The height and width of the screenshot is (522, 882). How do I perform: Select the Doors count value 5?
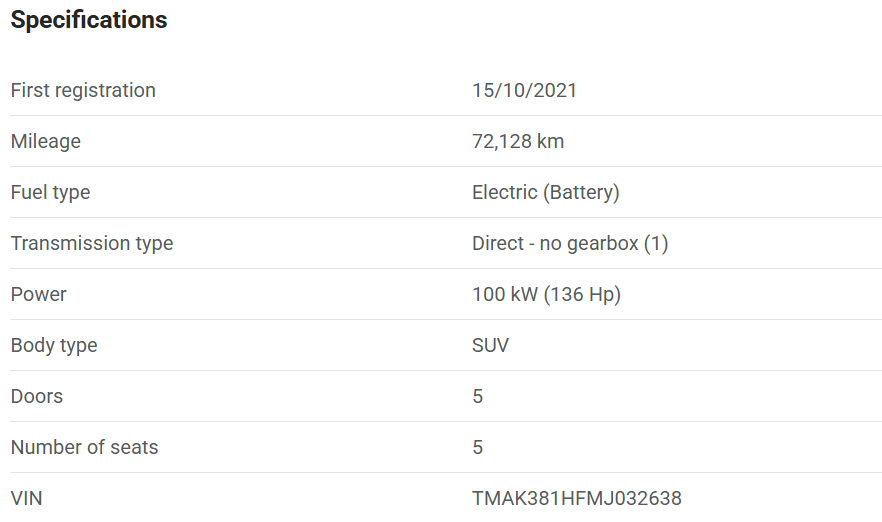(478, 396)
